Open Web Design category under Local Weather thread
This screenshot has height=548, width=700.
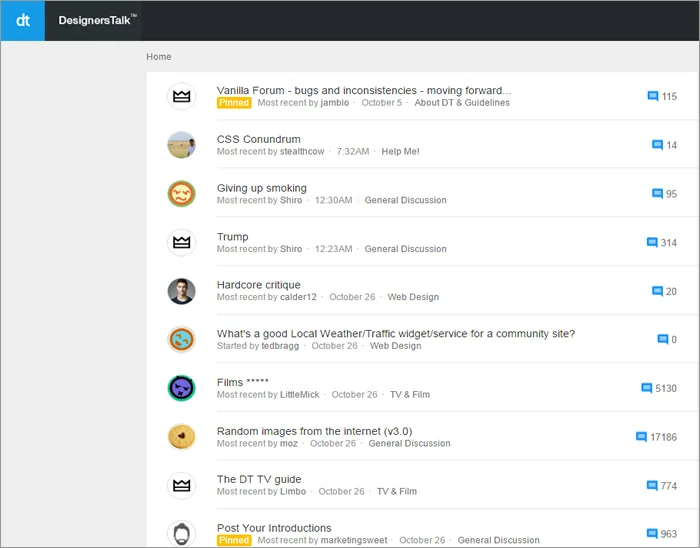pos(396,345)
